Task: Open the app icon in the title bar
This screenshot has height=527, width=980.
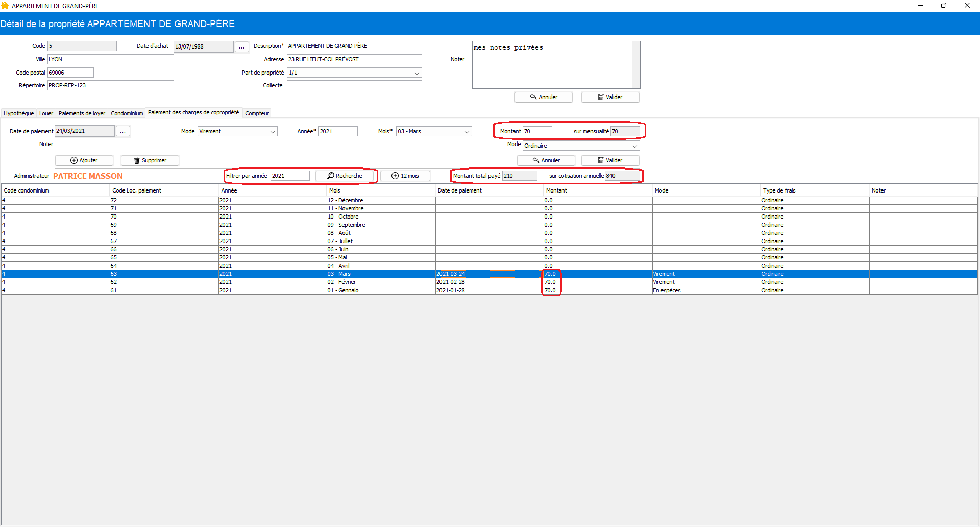Action: point(5,6)
